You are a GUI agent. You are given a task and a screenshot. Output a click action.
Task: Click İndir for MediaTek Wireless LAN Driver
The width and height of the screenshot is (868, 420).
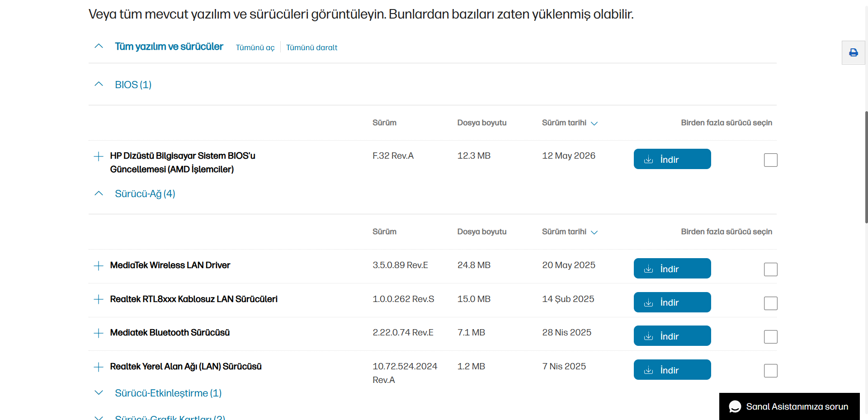[x=672, y=269]
